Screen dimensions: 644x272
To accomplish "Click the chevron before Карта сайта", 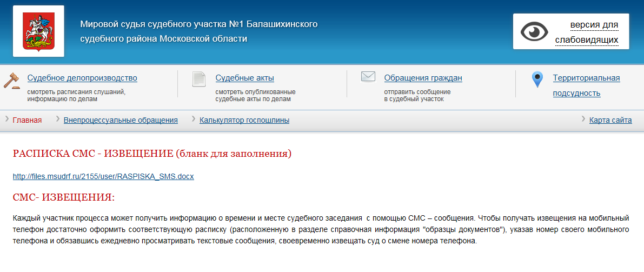I will (583, 119).
